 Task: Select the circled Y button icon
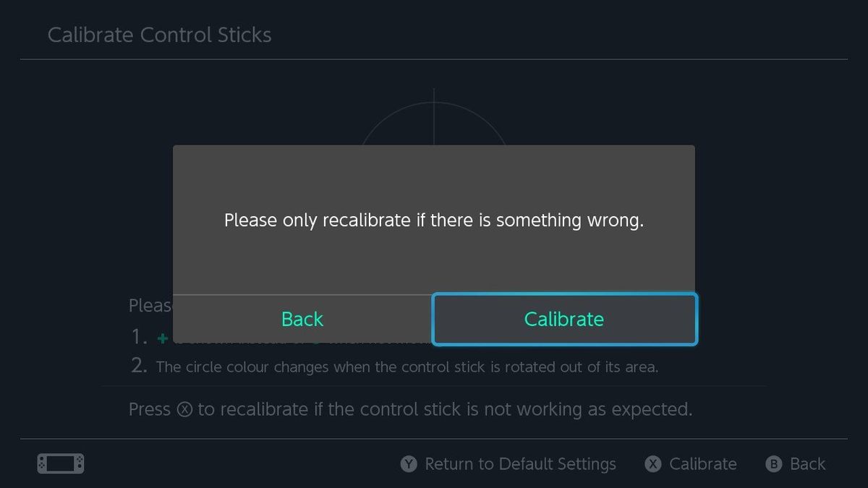409,463
